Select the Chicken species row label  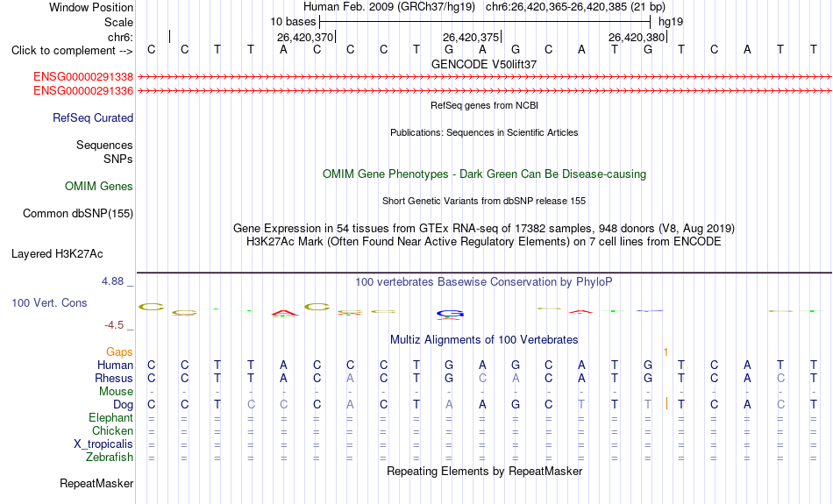(112, 430)
